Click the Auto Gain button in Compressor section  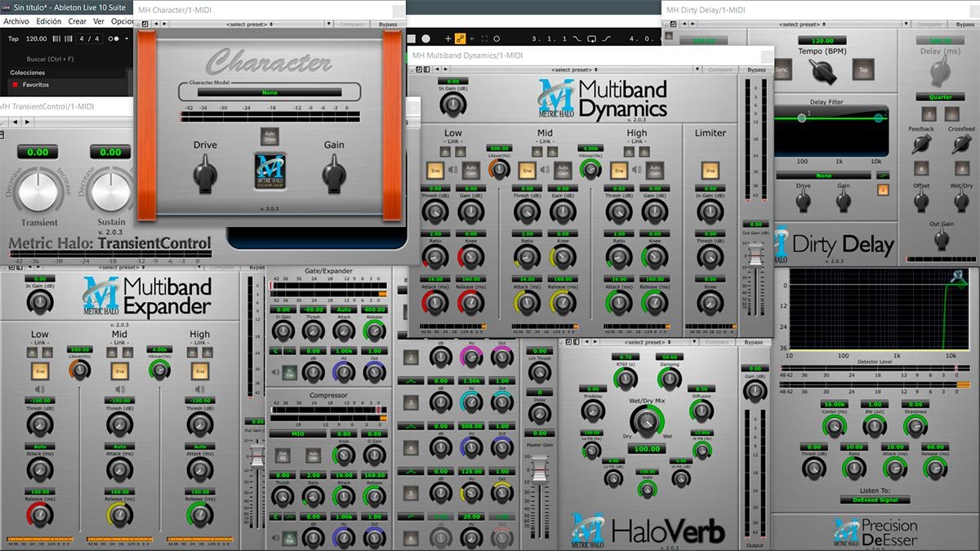[314, 456]
